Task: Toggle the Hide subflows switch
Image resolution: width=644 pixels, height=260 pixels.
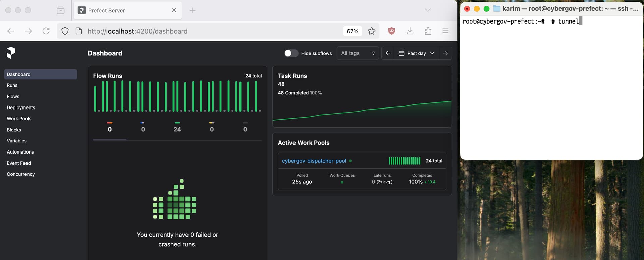Action: coord(291,53)
